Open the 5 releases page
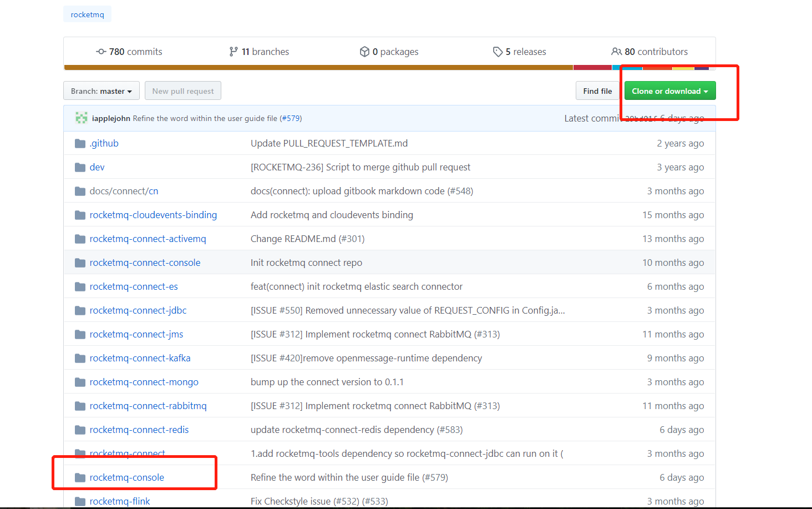 pyautogui.click(x=519, y=52)
